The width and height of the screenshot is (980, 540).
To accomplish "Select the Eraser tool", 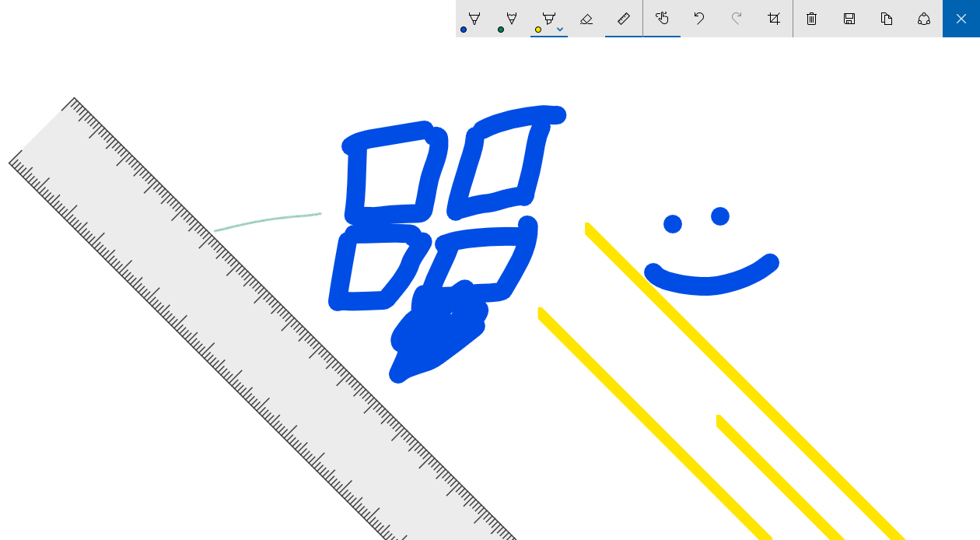I will pyautogui.click(x=586, y=19).
